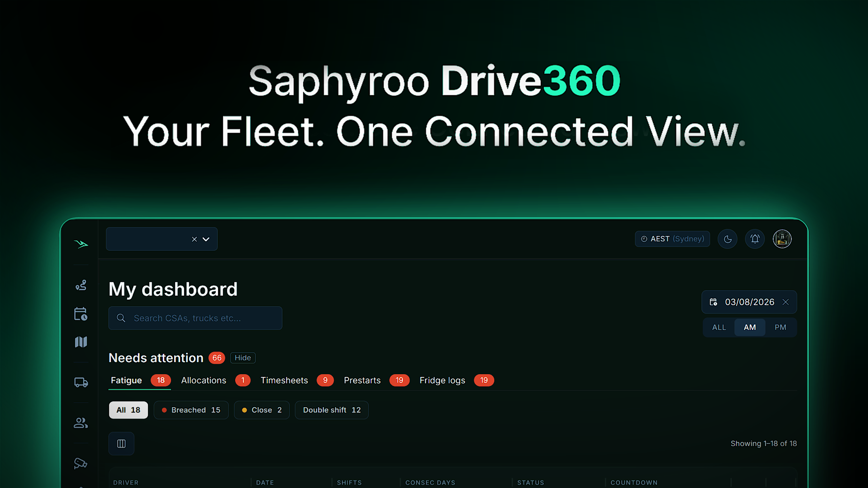This screenshot has height=488, width=868.
Task: Switch to the Timesheets tab
Action: (x=297, y=380)
